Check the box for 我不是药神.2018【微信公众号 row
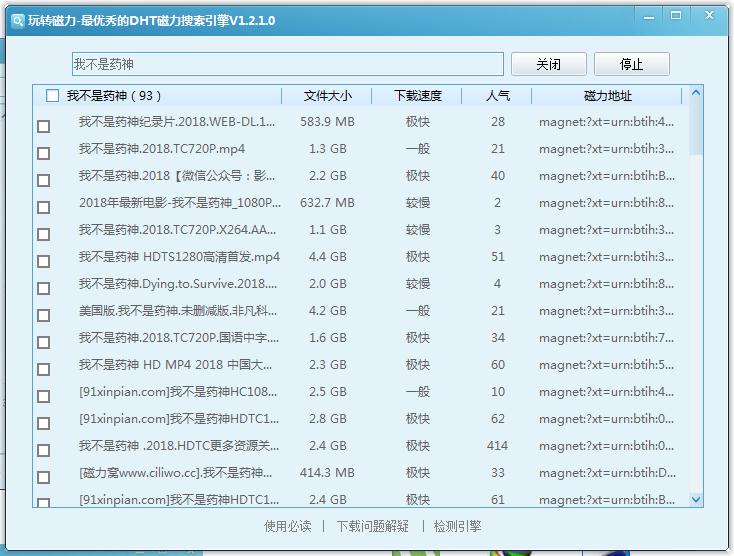This screenshot has width=734, height=556. click(x=44, y=180)
